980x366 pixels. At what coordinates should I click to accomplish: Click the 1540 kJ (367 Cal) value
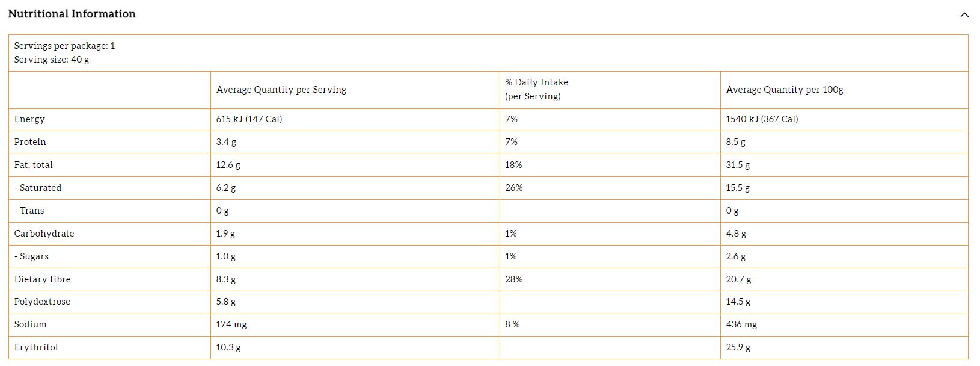[762, 119]
